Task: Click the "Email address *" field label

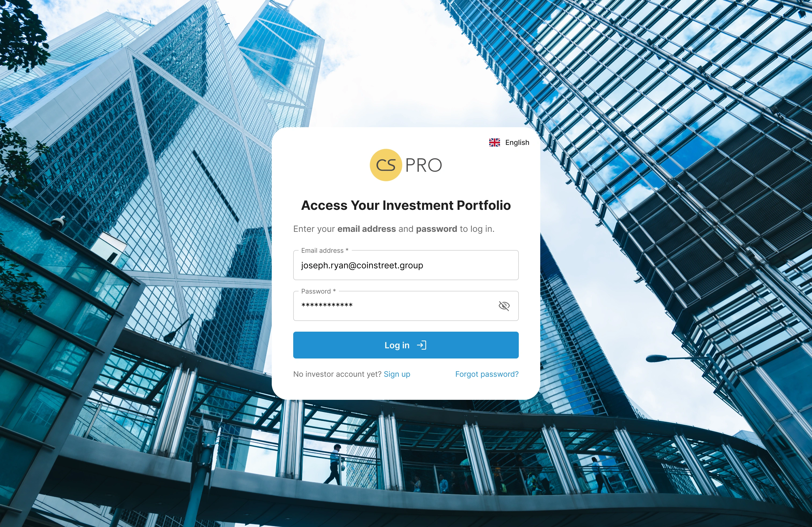Action: pos(324,251)
